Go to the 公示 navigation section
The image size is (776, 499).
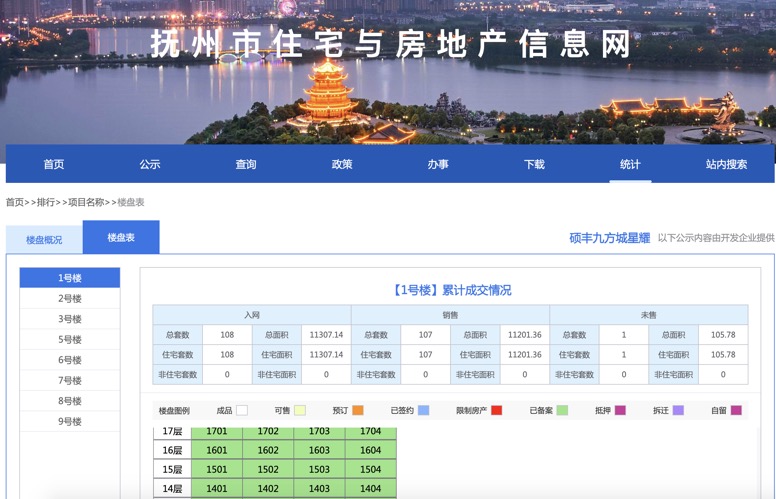coord(150,164)
